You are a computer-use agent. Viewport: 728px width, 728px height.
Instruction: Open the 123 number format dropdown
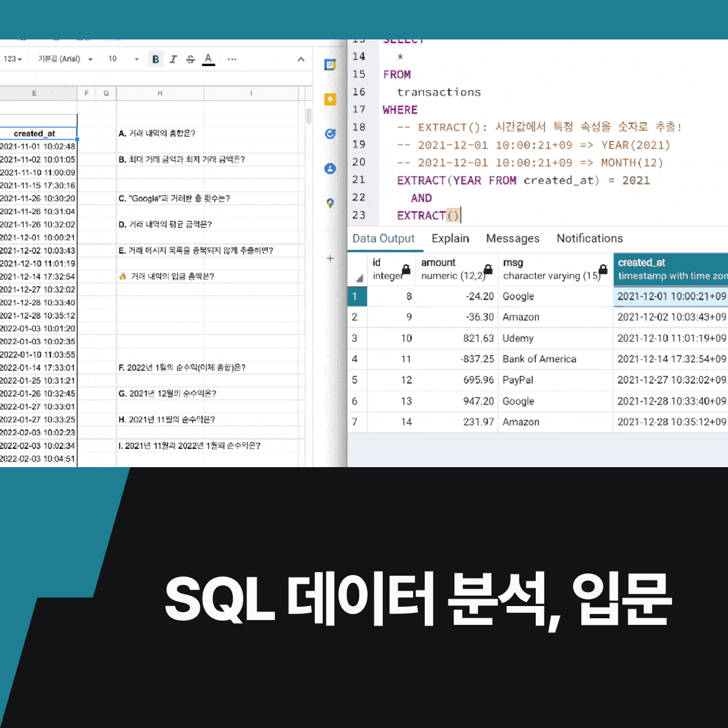(x=13, y=59)
